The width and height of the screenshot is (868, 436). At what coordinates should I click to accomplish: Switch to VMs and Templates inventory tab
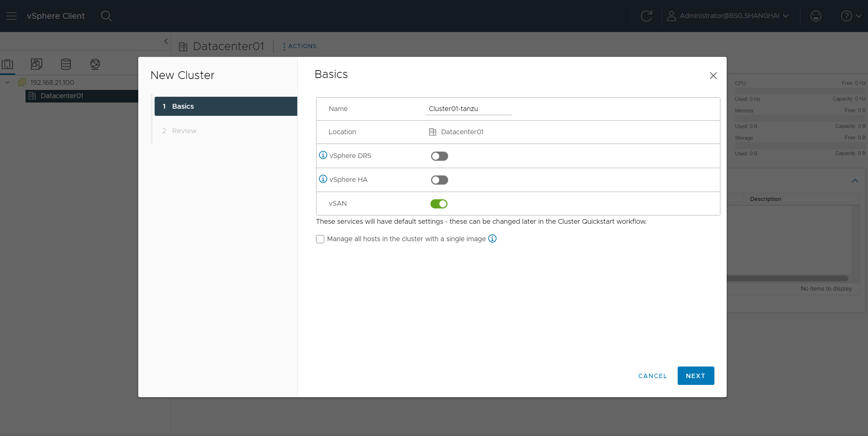click(36, 64)
